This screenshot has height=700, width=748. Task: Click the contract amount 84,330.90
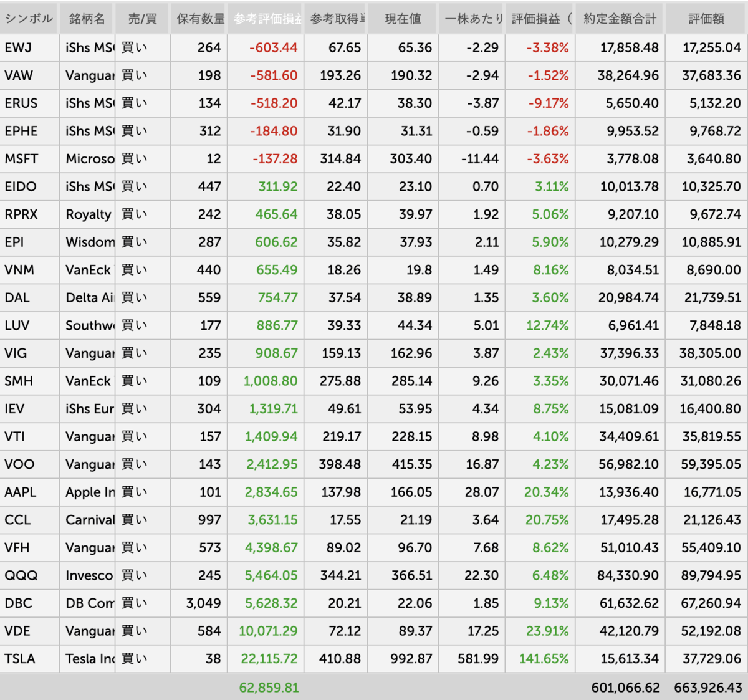(x=628, y=575)
